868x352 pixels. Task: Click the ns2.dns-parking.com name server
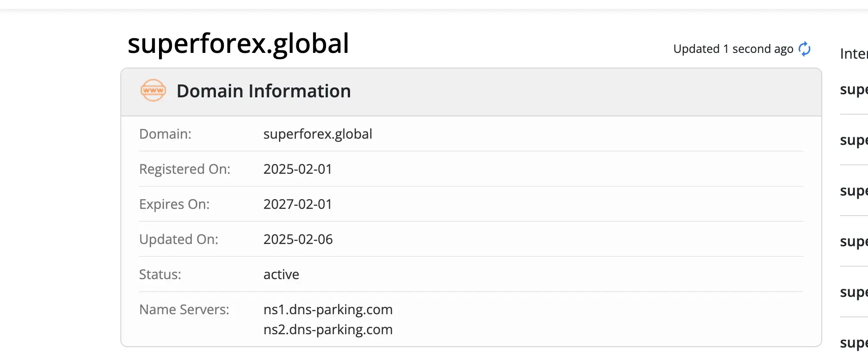[x=328, y=330]
